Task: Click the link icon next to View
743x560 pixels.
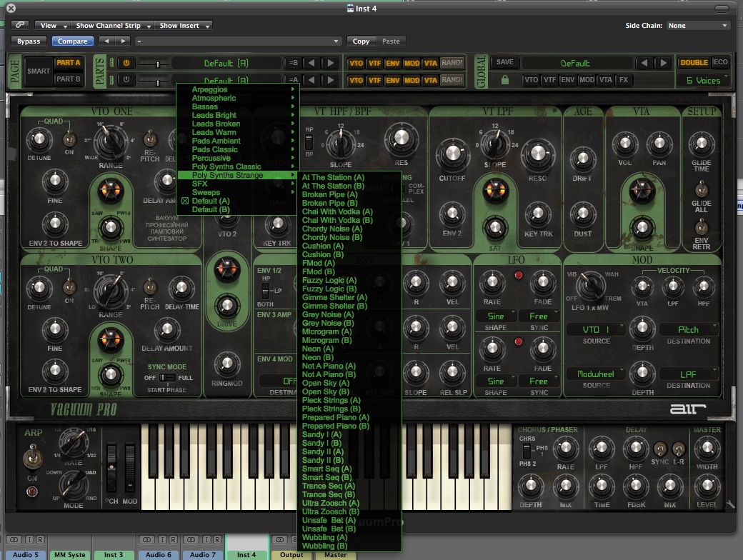Action: point(20,25)
